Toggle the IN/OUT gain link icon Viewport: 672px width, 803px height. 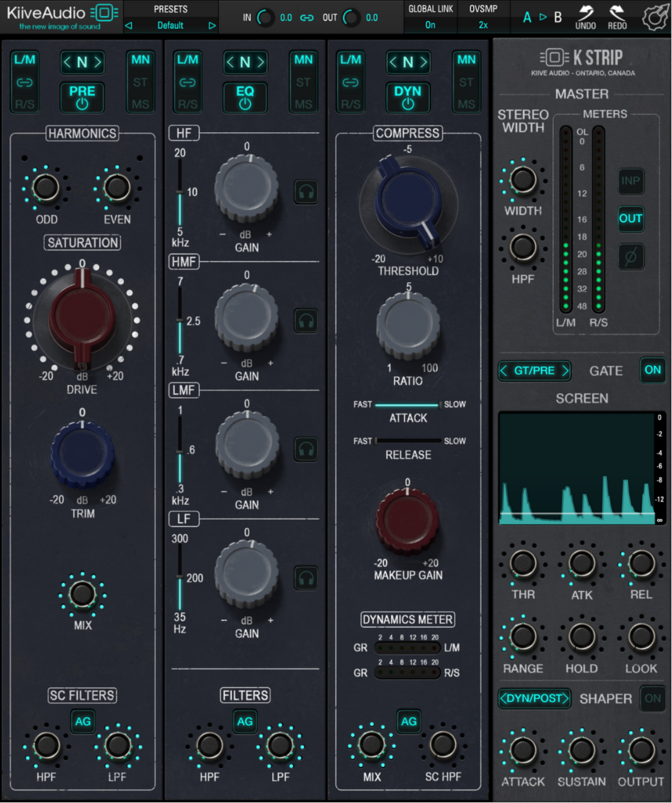[307, 17]
